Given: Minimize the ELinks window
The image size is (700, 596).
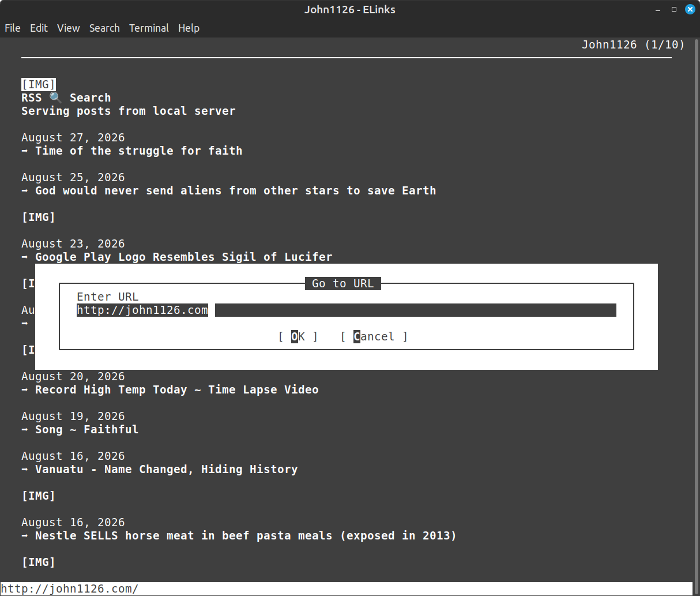Looking at the screenshot, I should click(x=658, y=10).
